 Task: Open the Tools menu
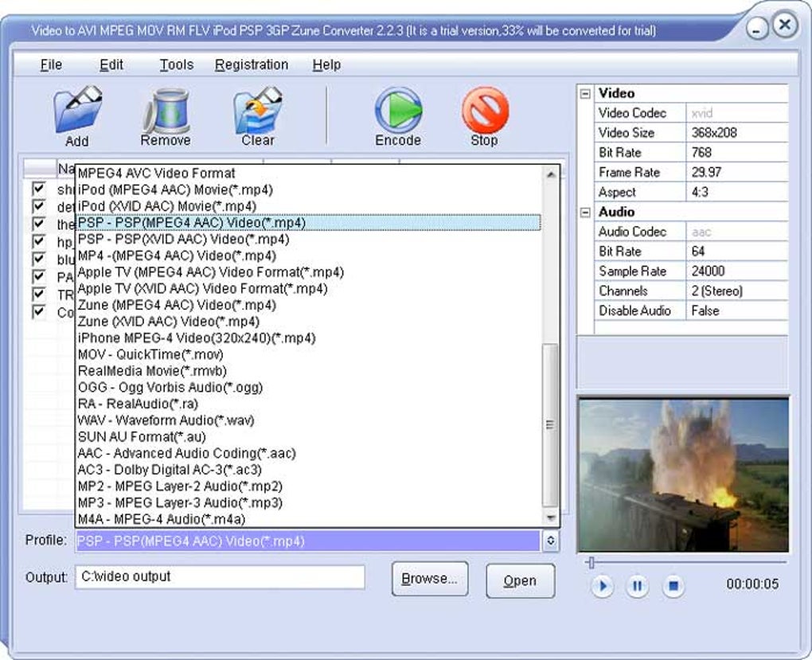pos(177,64)
